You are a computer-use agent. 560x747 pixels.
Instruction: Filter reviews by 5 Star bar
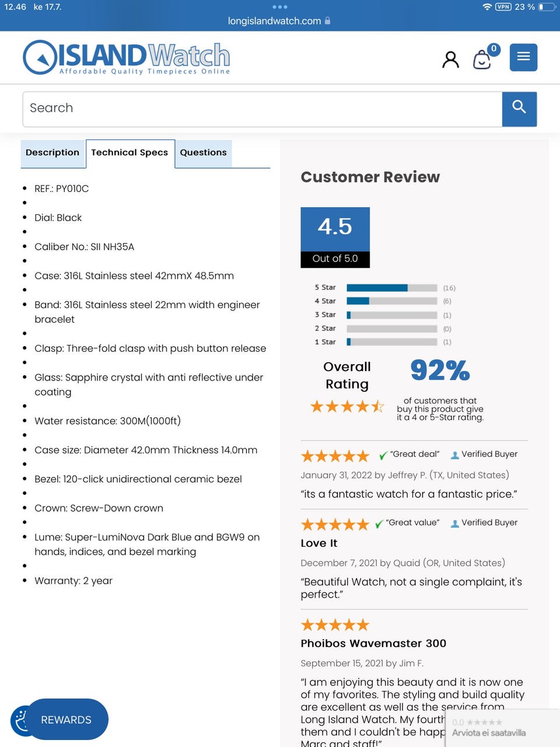[391, 288]
